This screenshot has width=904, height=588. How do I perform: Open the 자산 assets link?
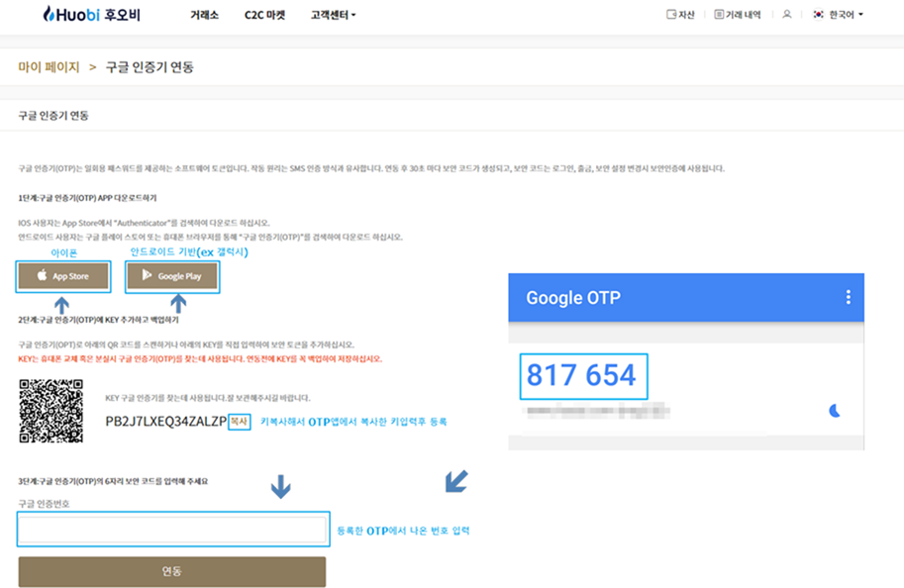(680, 15)
